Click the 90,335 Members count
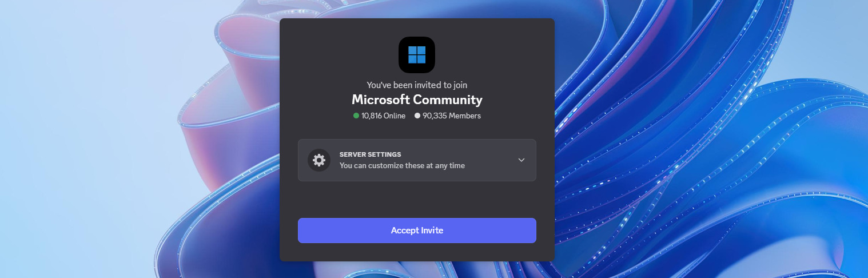This screenshot has height=278, width=868. [x=452, y=116]
